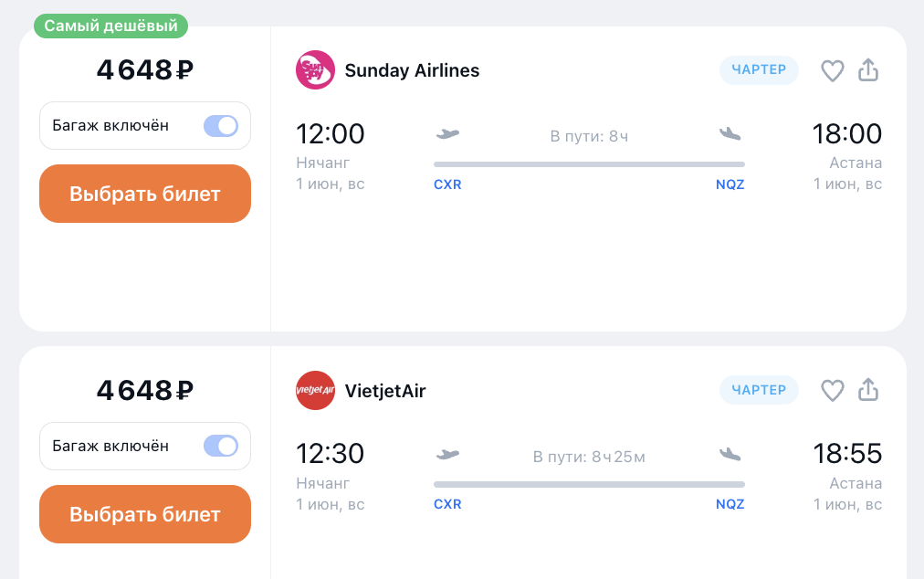Toggle baggage included on Sunday Airlines ticket
The image size is (924, 579).
pyautogui.click(x=221, y=126)
